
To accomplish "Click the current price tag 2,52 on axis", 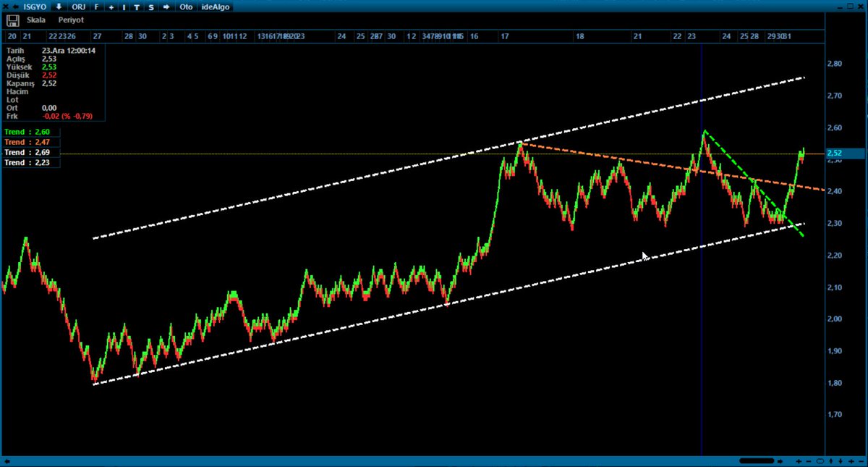I will point(843,153).
